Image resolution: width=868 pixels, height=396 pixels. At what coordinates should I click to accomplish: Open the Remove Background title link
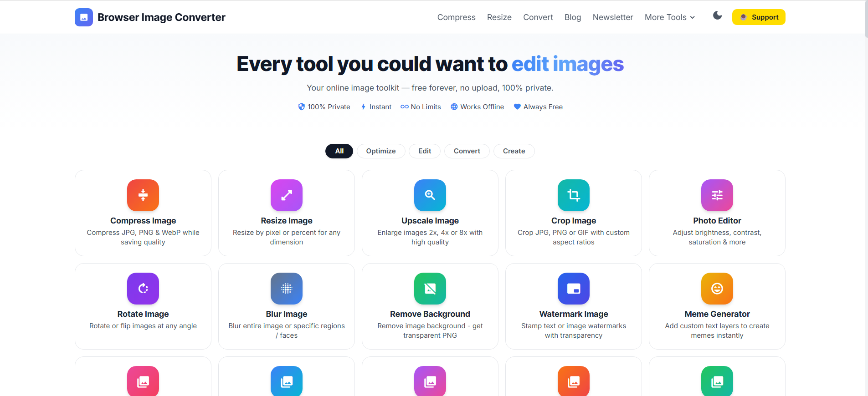pyautogui.click(x=430, y=314)
